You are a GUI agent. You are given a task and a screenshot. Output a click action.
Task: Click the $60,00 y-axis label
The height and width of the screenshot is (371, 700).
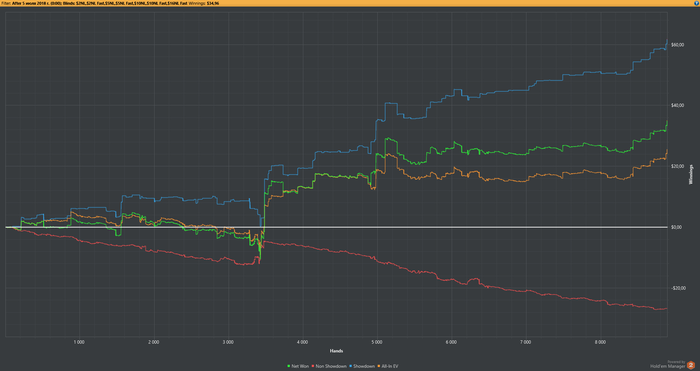pos(677,45)
